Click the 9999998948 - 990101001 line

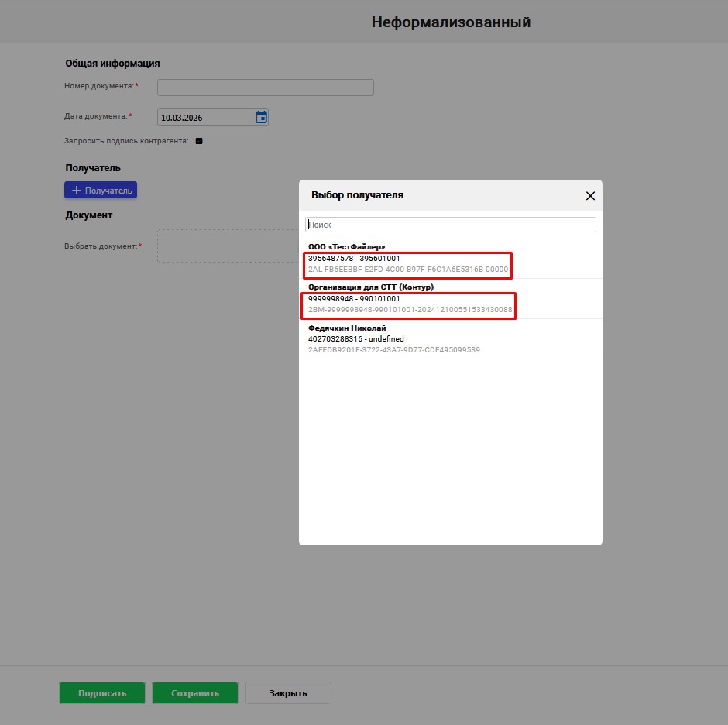(354, 298)
